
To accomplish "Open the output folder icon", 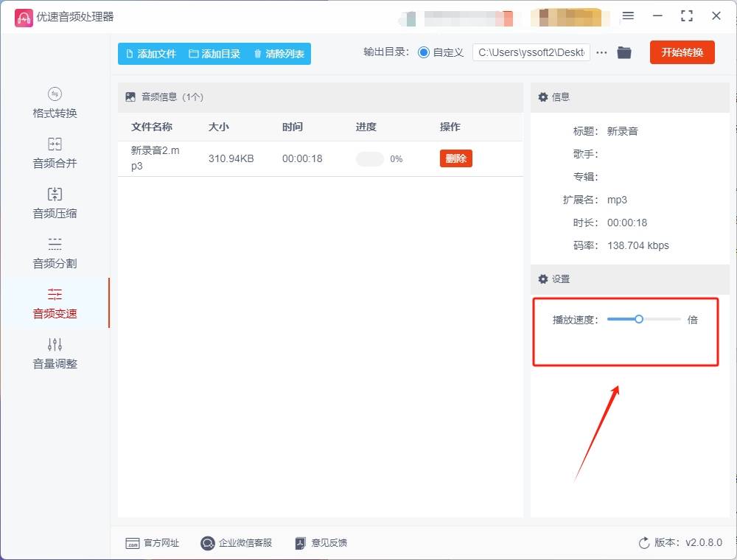I will (624, 52).
